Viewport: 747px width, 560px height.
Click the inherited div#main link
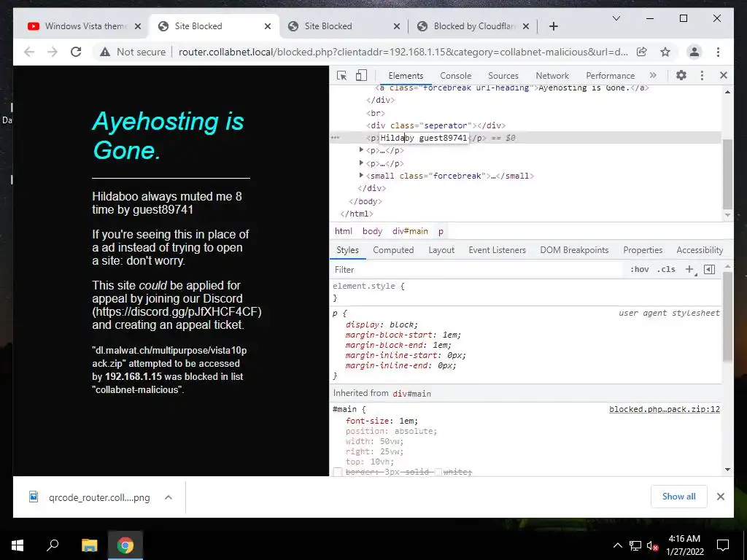[411, 393]
